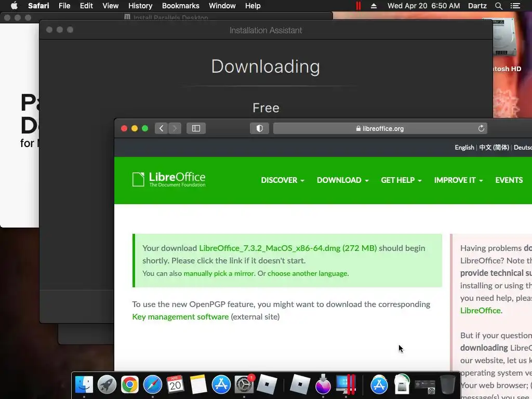
Task: Click the Parallels menu bar icon
Action: pos(358,6)
